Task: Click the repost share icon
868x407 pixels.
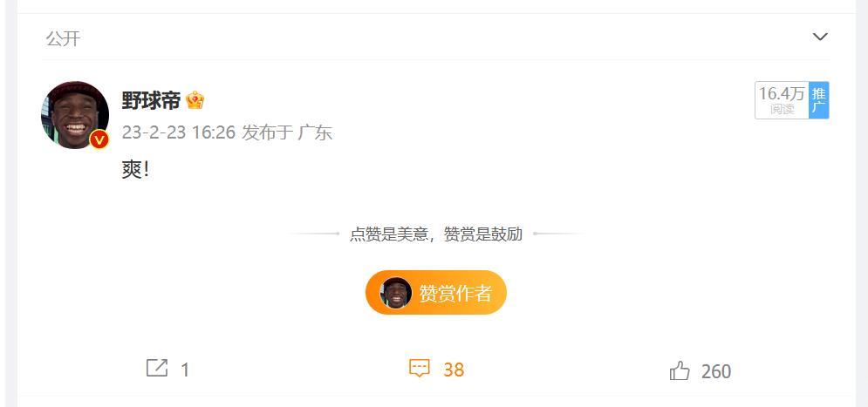Action: [157, 369]
